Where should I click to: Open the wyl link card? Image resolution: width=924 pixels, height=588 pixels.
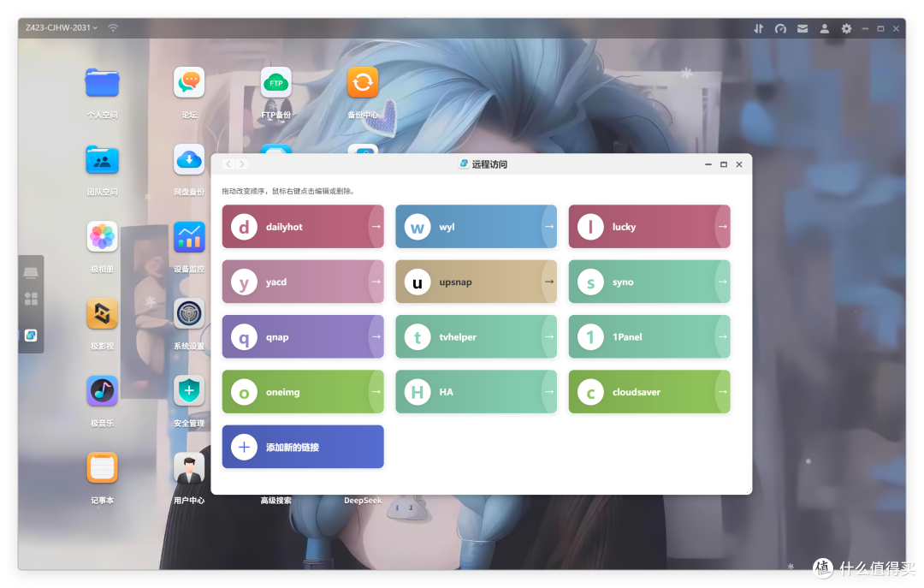(x=477, y=227)
